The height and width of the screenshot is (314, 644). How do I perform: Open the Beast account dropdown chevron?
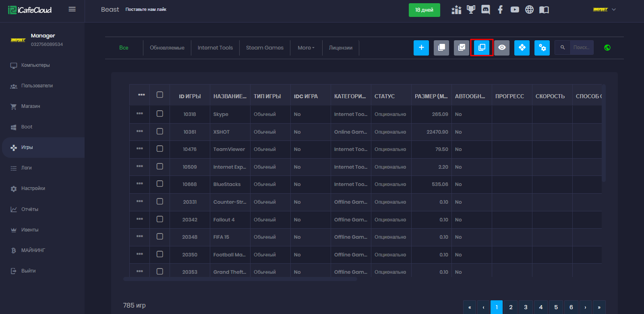pos(614,10)
